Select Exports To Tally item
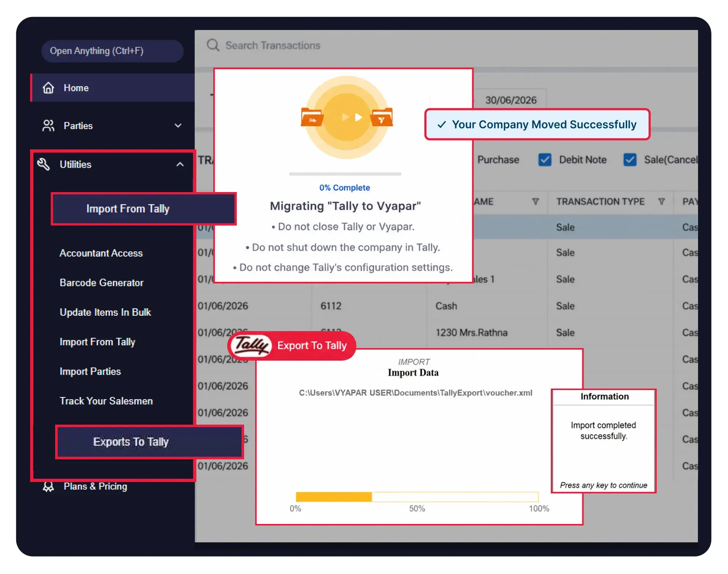Screen dimensions: 728x574 point(150,442)
